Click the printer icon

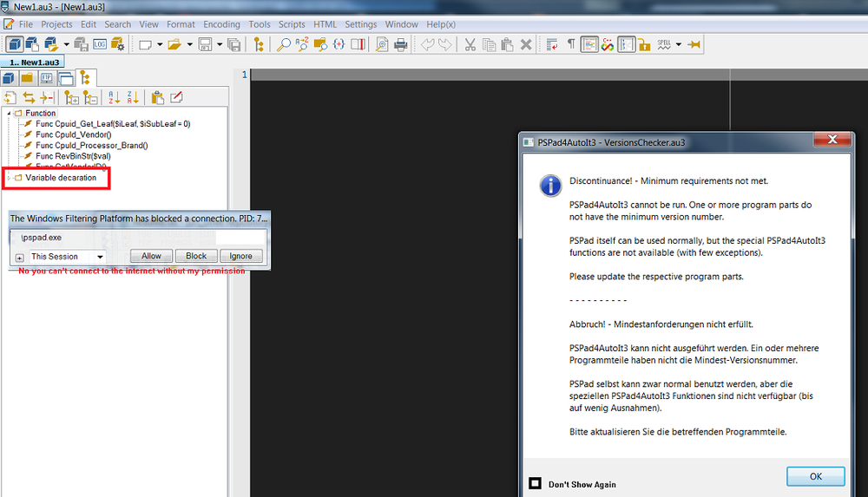point(401,45)
